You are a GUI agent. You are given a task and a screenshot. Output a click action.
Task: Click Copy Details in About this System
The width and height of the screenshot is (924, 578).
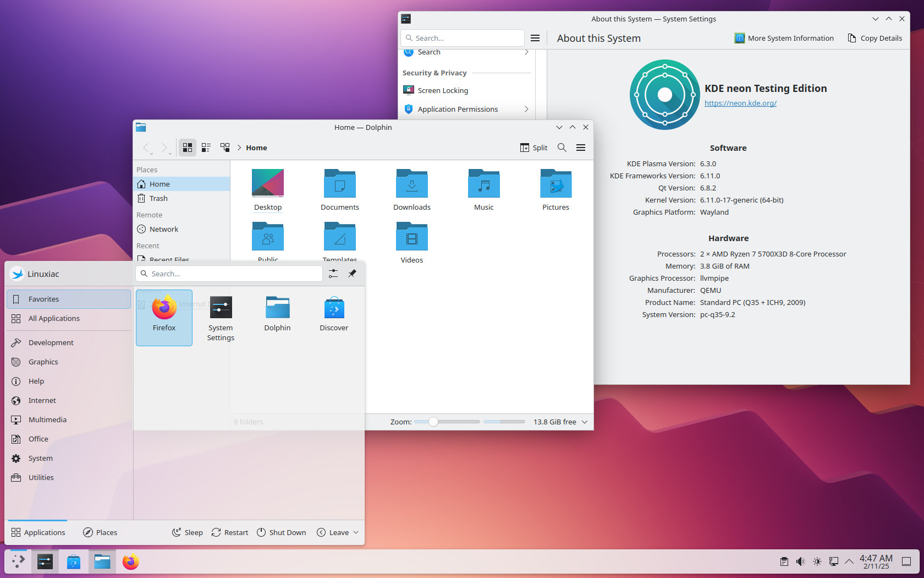tap(875, 38)
